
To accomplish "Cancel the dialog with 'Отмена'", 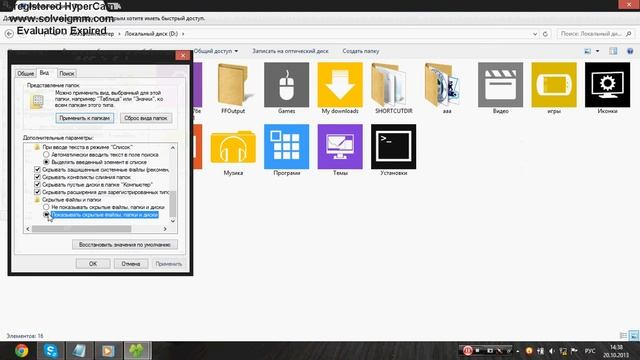I will (131, 264).
